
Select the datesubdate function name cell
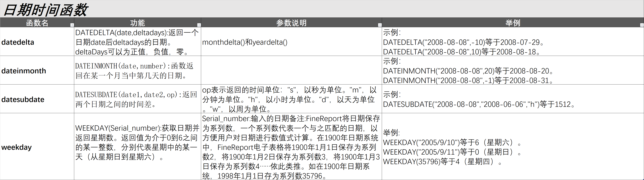(x=37, y=99)
